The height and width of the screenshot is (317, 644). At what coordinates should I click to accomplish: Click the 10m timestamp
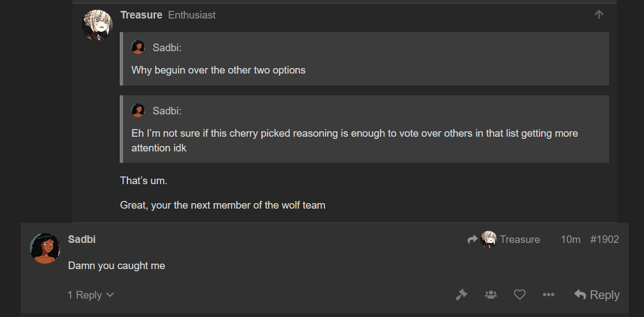571,239
